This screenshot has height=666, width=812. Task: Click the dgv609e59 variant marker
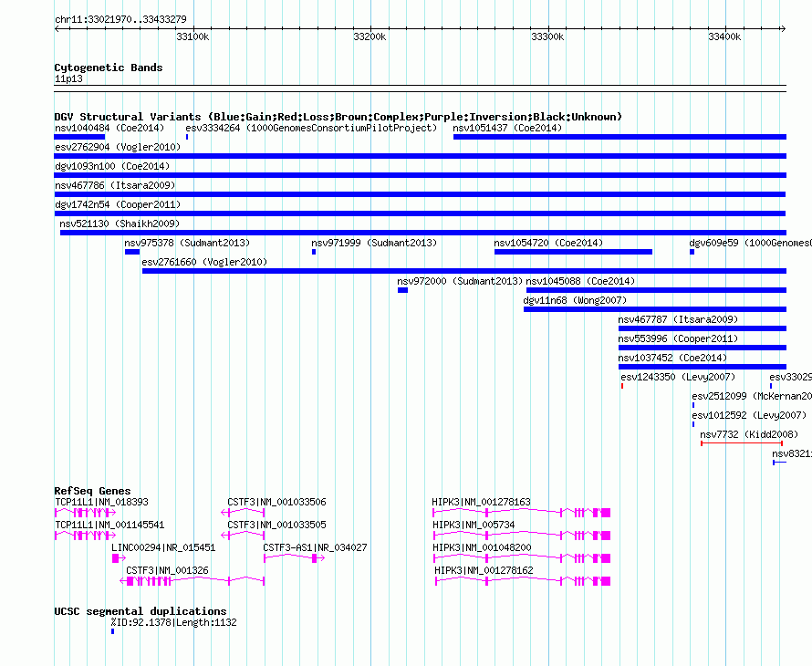click(692, 252)
